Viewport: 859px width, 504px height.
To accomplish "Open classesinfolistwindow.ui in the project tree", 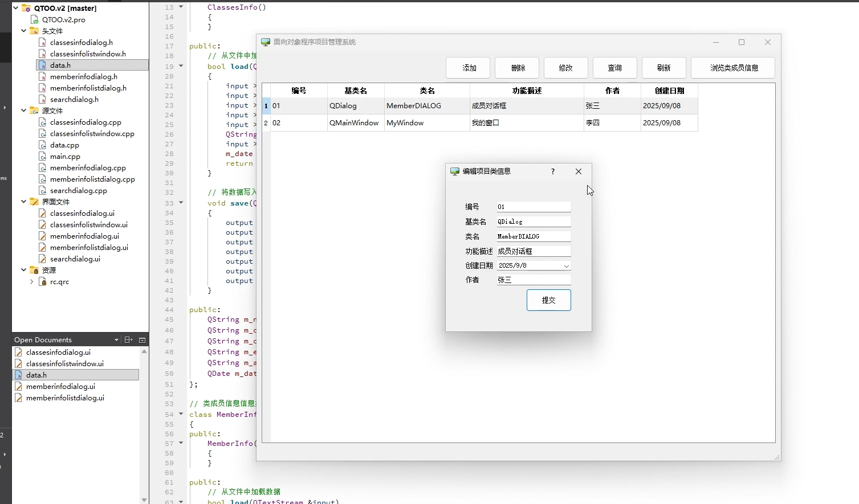I will [88, 224].
